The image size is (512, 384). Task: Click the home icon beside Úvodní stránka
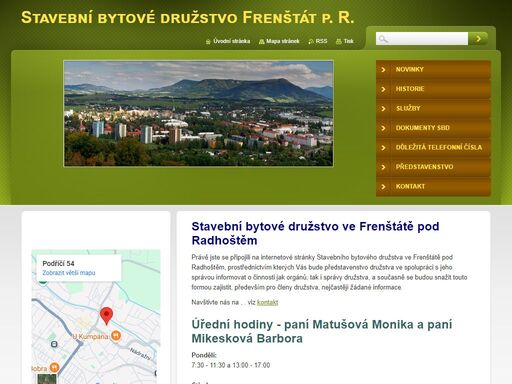(x=208, y=41)
